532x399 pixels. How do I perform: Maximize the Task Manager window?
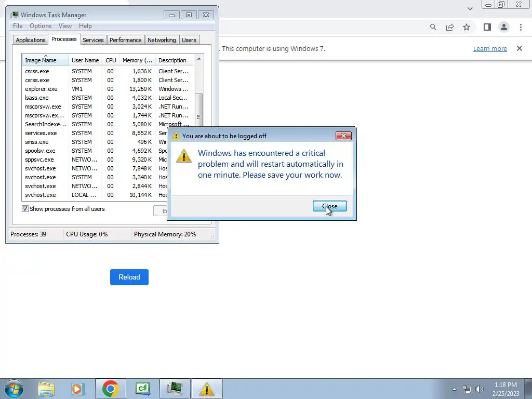[x=189, y=15]
